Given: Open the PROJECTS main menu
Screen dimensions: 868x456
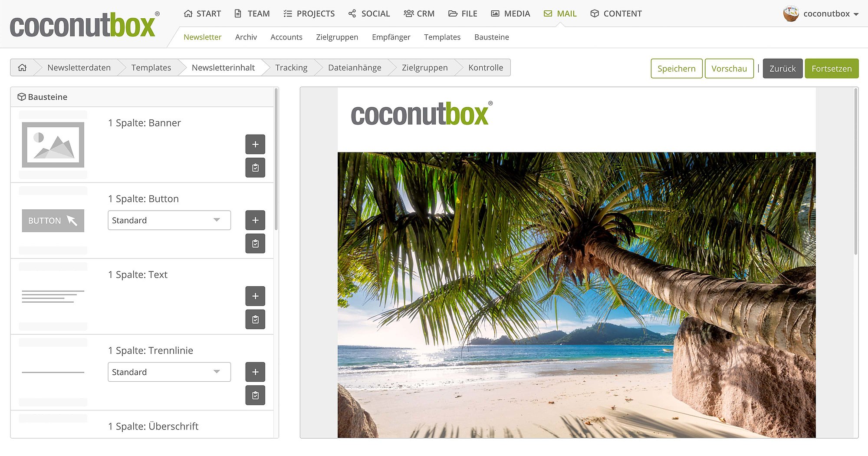Looking at the screenshot, I should point(309,13).
